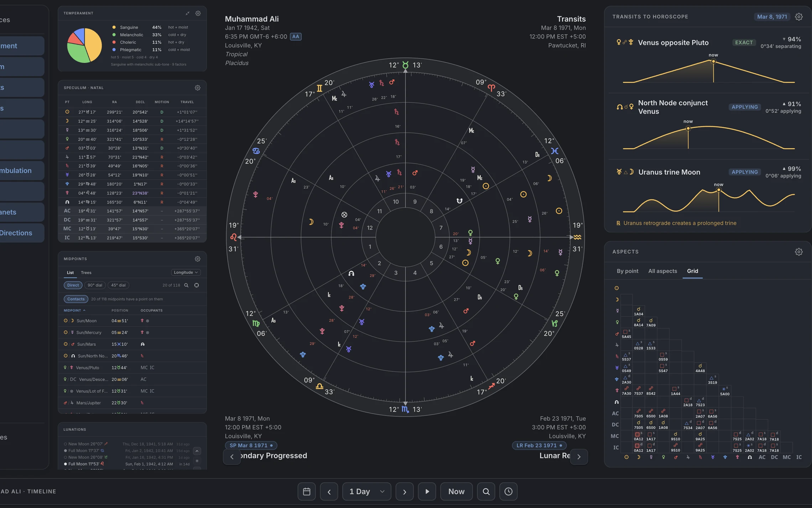Screen dimensions: 812x508
Task: Open the timeline calendar picker
Action: (307, 491)
